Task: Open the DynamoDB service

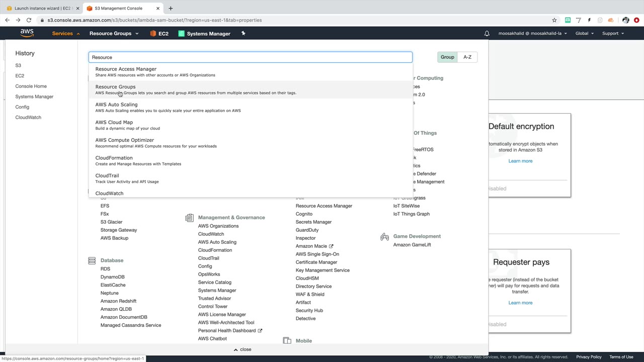Action: [112, 277]
